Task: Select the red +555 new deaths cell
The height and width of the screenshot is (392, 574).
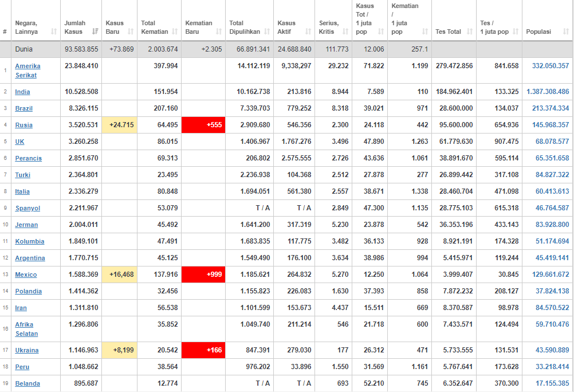Action: [203, 125]
